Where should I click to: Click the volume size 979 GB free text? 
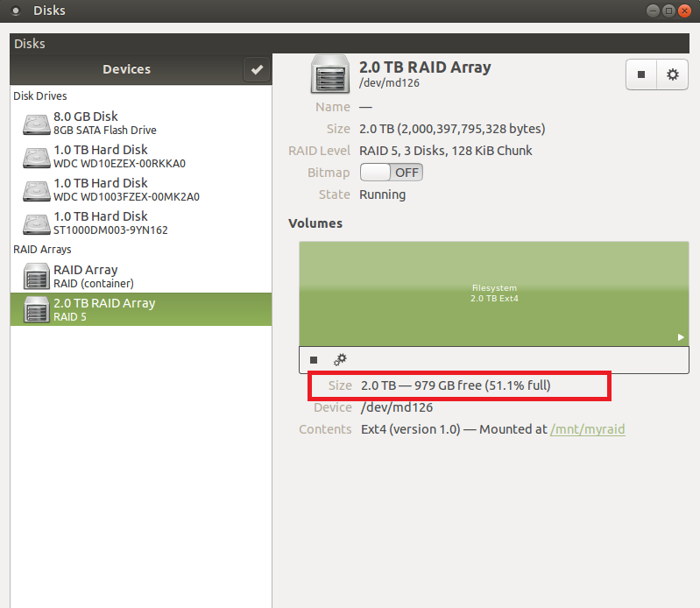(456, 385)
